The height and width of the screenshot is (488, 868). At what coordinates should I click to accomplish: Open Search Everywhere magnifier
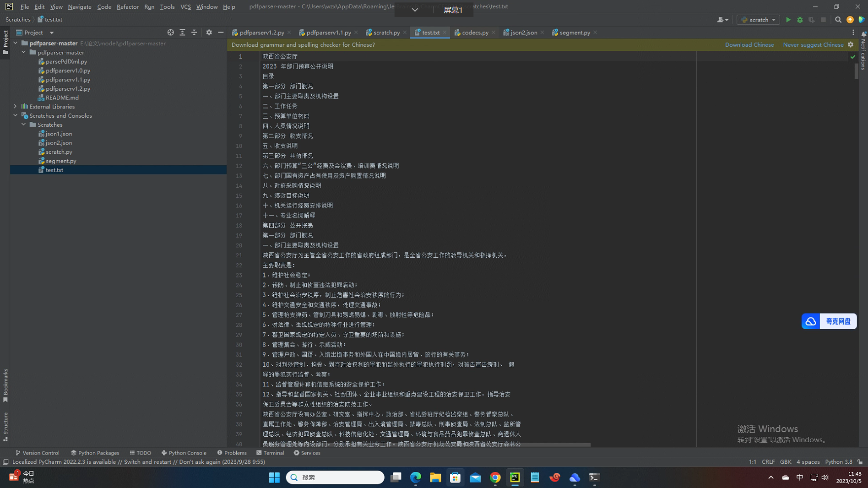(x=838, y=20)
